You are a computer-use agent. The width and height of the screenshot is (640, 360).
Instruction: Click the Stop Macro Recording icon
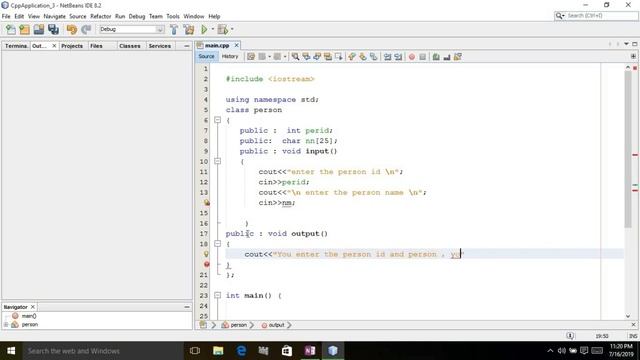pos(422,57)
